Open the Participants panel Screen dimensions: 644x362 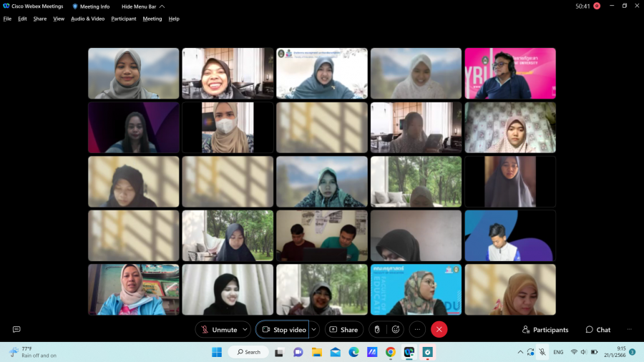[x=545, y=329]
